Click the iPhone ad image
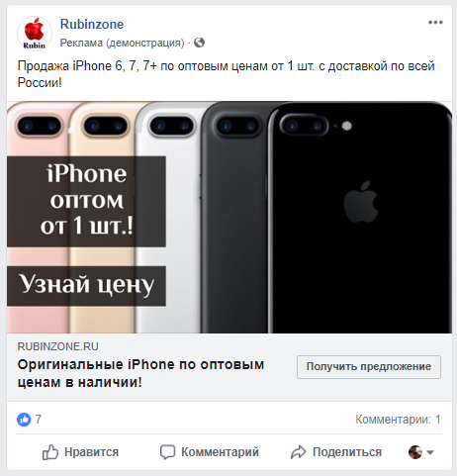 (229, 217)
